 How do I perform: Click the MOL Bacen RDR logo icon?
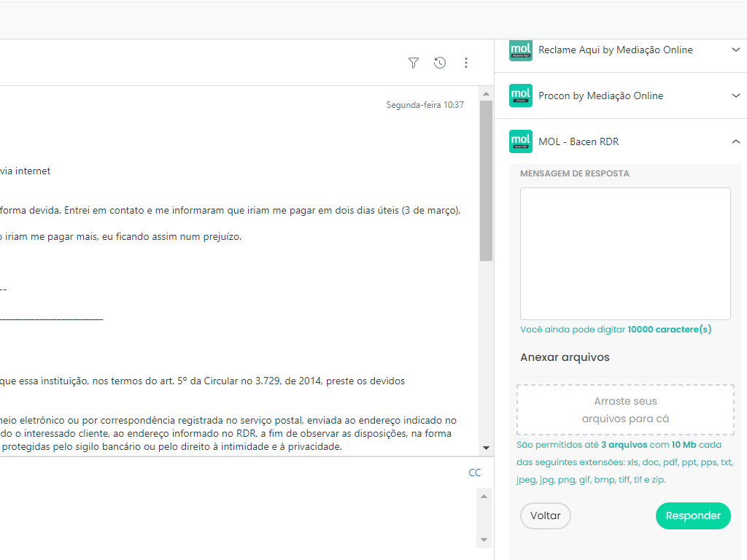pos(521,141)
